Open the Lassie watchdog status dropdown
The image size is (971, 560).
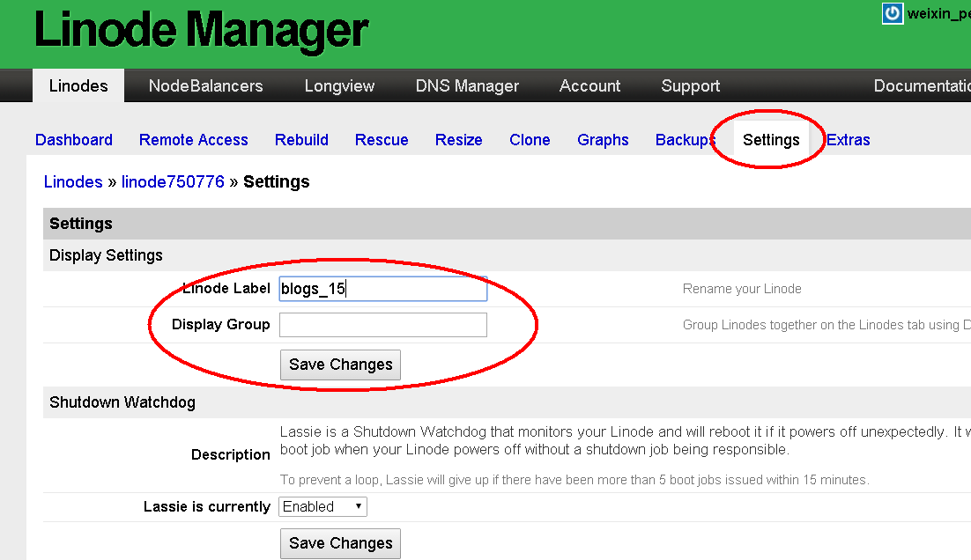[x=322, y=506]
